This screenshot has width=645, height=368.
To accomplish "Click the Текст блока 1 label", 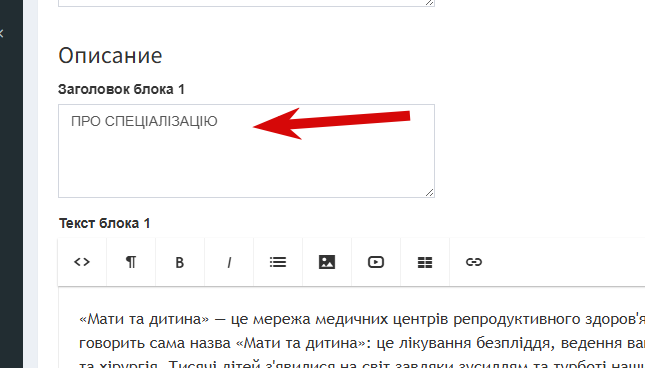I will [104, 223].
